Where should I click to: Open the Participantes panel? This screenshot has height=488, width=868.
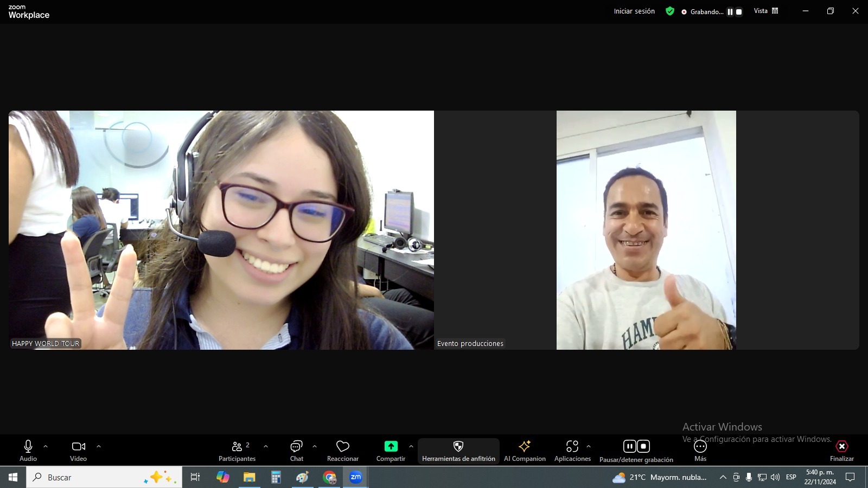[237, 451]
